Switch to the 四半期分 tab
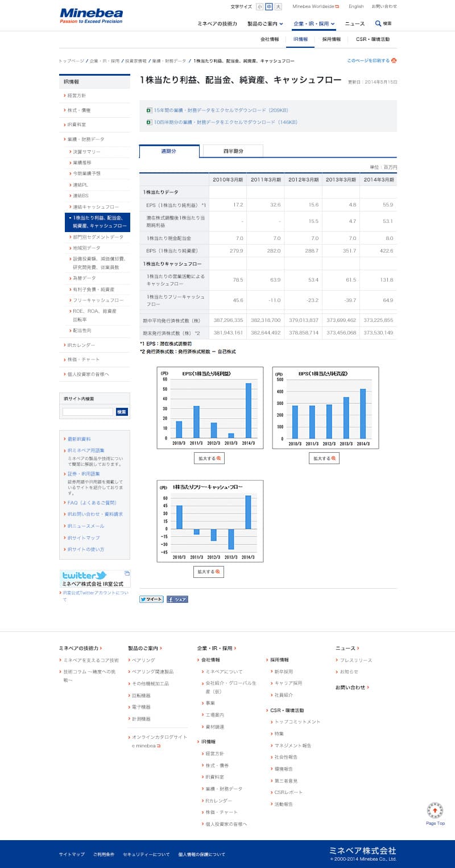Image resolution: width=455 pixels, height=868 pixels. click(x=233, y=151)
